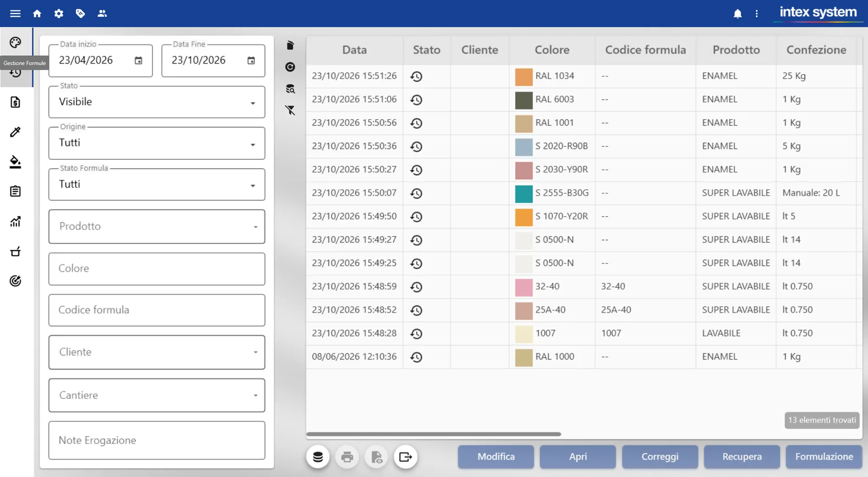Screen dimensions: 868x477
Task: Click the Recupera button
Action: point(742,457)
